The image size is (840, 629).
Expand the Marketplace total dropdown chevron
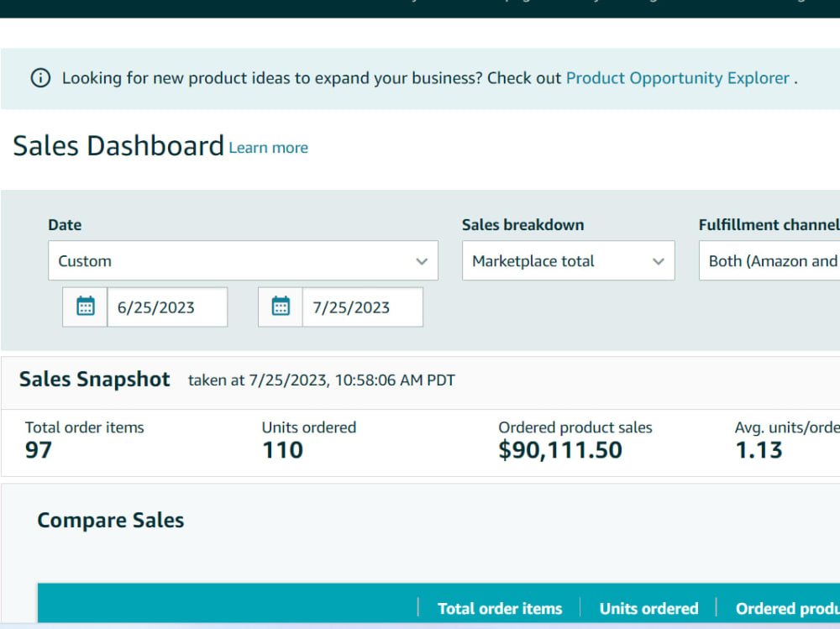coord(659,261)
